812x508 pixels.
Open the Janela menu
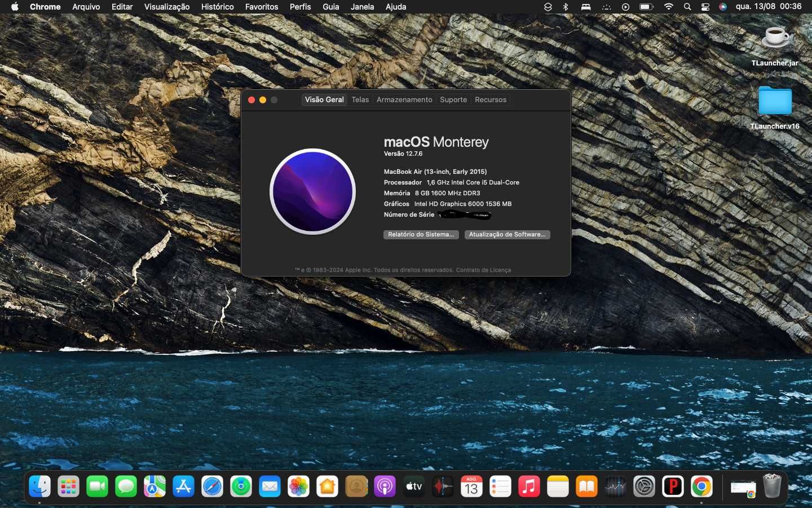pyautogui.click(x=363, y=7)
